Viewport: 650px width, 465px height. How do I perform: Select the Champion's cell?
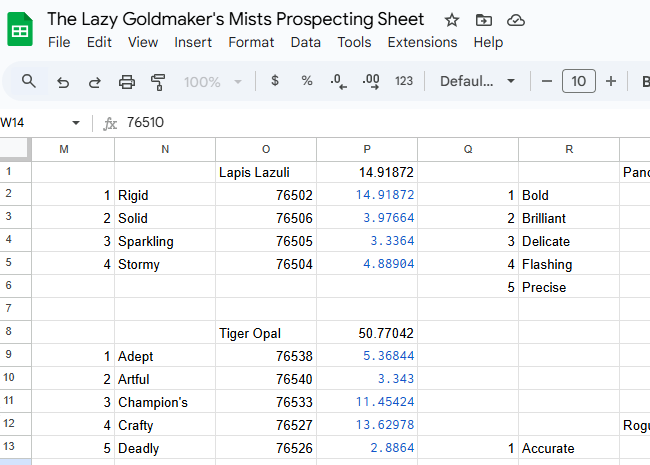pyautogui.click(x=165, y=402)
